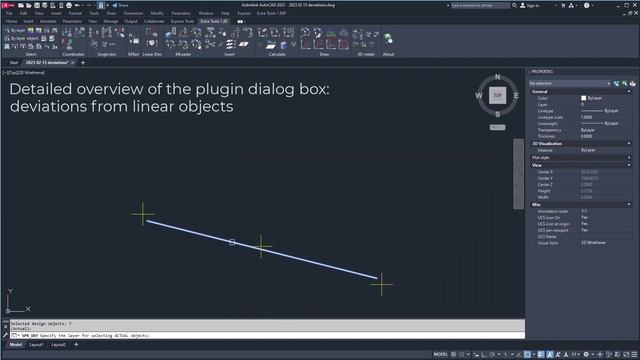
Task: Switch to the Home ribbon tab
Action: (x=11, y=21)
